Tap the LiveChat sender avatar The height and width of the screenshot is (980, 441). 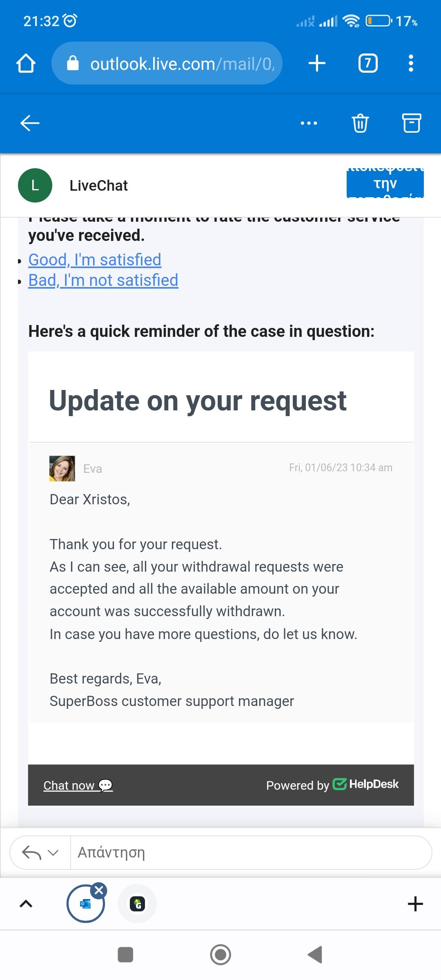click(35, 185)
